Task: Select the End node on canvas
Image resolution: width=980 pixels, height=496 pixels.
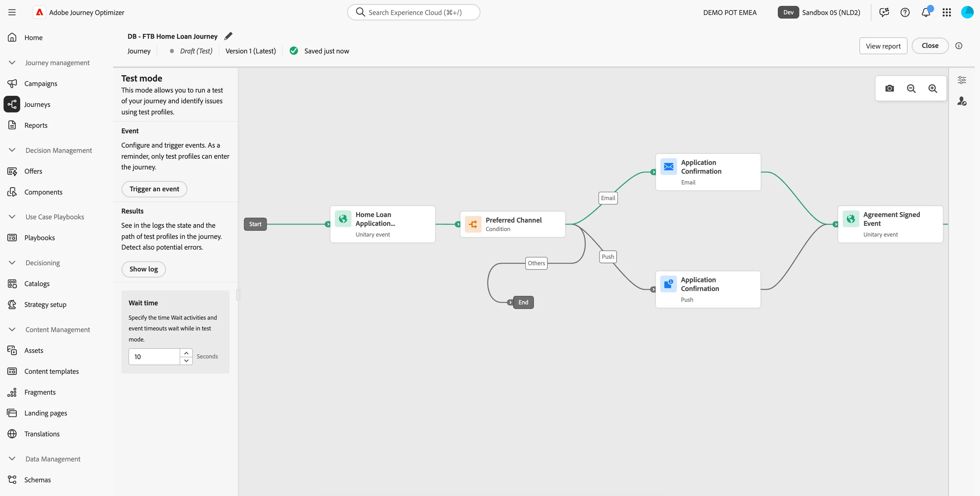Action: [x=523, y=302]
